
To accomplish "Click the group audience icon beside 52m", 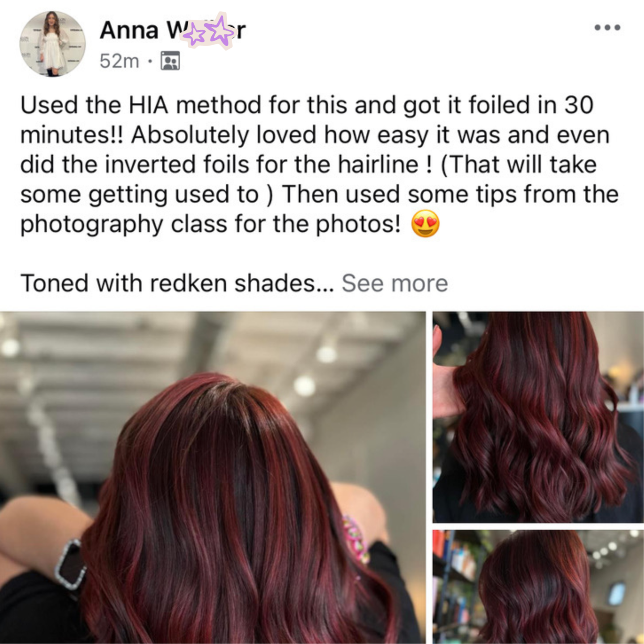I will (170, 61).
